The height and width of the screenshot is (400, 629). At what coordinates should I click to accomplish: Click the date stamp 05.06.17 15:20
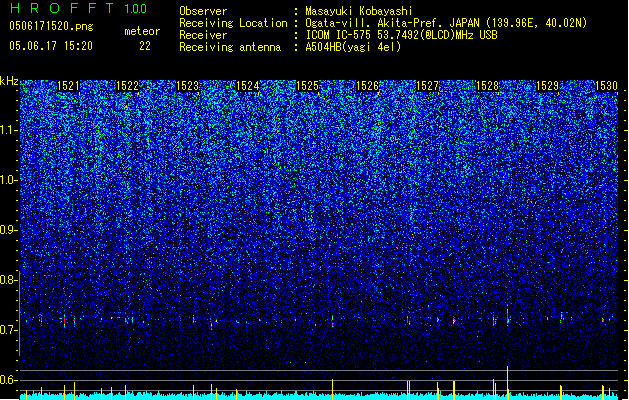51,46
